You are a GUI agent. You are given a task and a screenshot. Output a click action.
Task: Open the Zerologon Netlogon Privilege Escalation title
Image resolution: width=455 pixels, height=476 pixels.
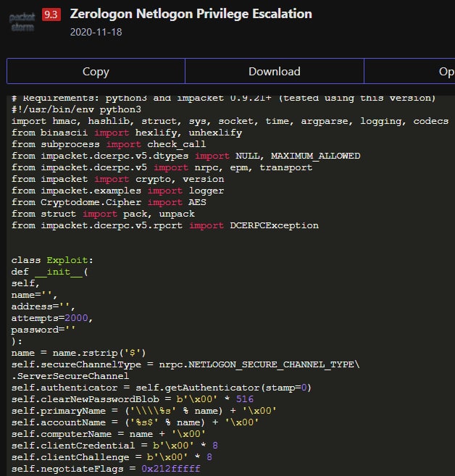pyautogui.click(x=191, y=14)
